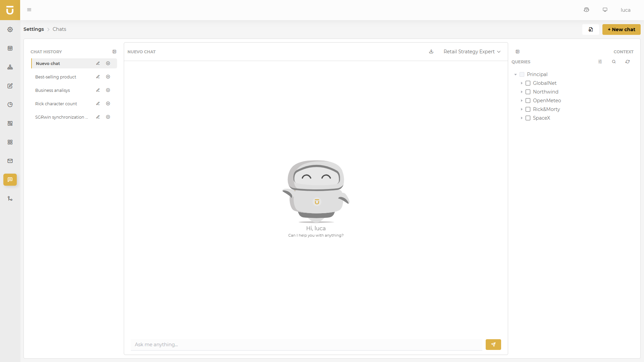This screenshot has width=644, height=362.
Task: Collapse the context panel
Action: [518, 52]
